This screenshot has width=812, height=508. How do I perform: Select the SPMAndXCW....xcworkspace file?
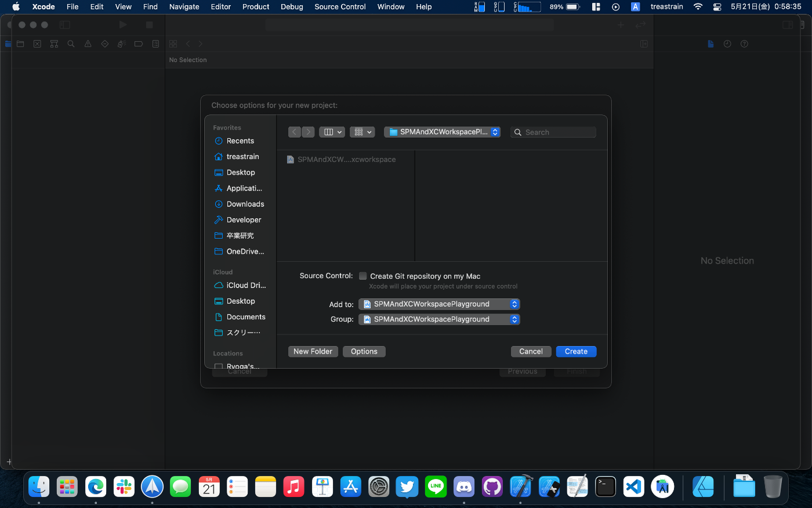click(x=346, y=160)
